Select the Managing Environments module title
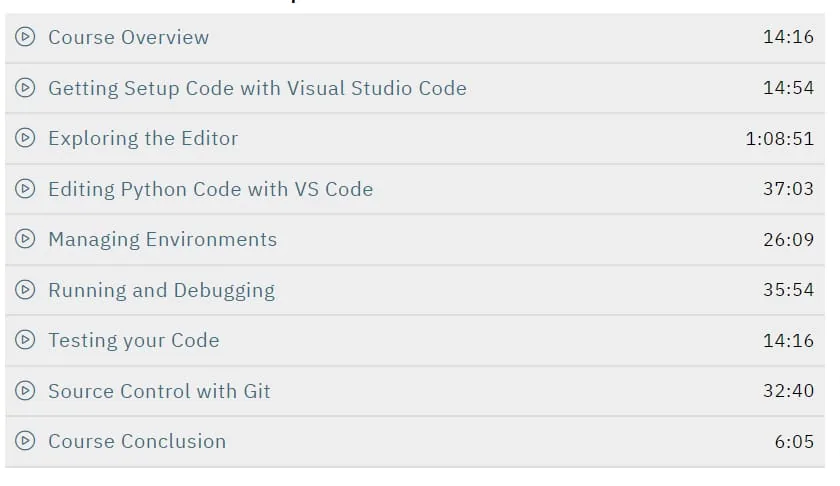 [162, 240]
